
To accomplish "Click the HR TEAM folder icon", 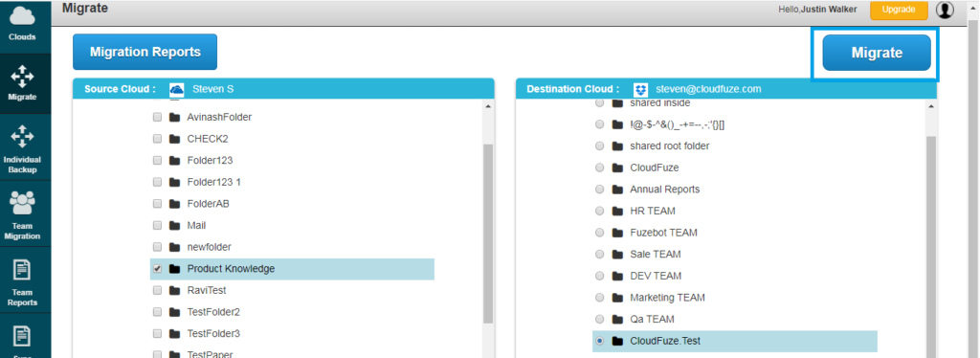I will pyautogui.click(x=617, y=212).
